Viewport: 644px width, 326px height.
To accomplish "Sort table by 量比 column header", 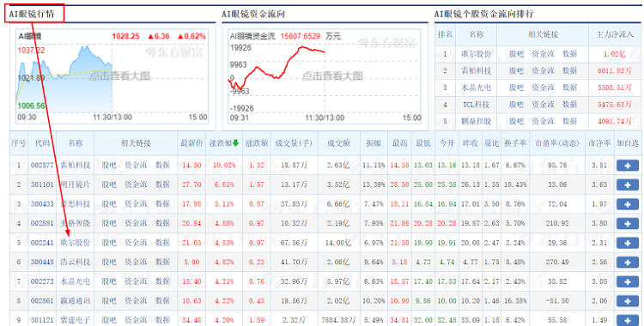I will coord(492,143).
